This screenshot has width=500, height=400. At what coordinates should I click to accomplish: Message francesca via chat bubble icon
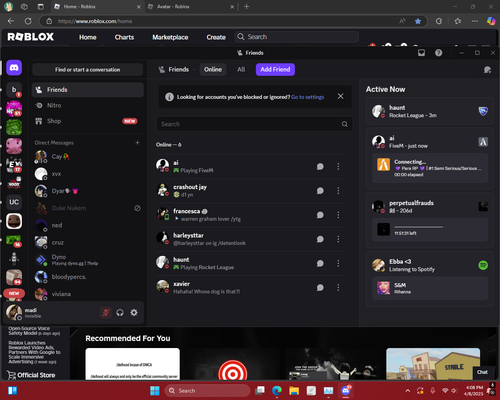(320, 215)
